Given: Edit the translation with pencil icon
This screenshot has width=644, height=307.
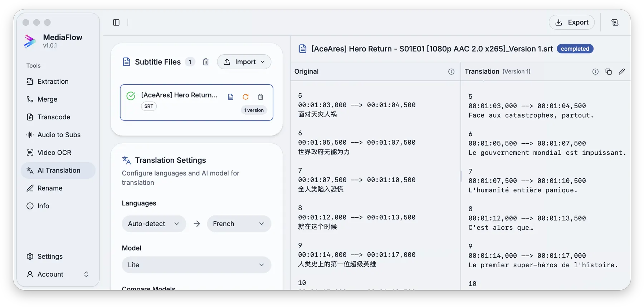Looking at the screenshot, I should [x=622, y=71].
